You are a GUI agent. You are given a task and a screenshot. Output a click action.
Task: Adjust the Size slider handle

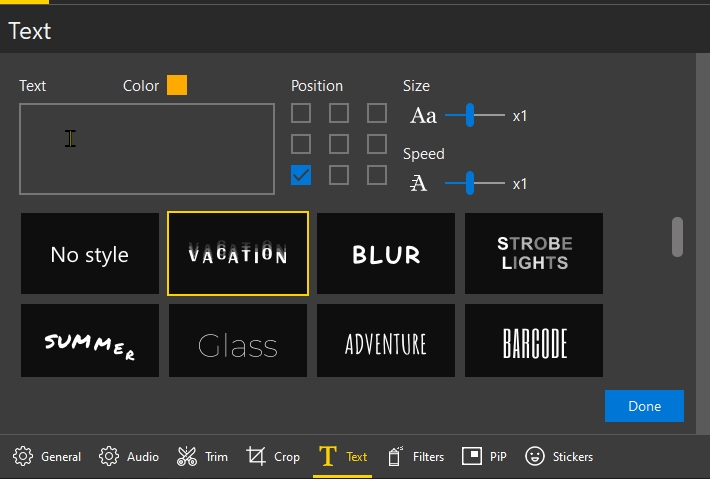(470, 115)
